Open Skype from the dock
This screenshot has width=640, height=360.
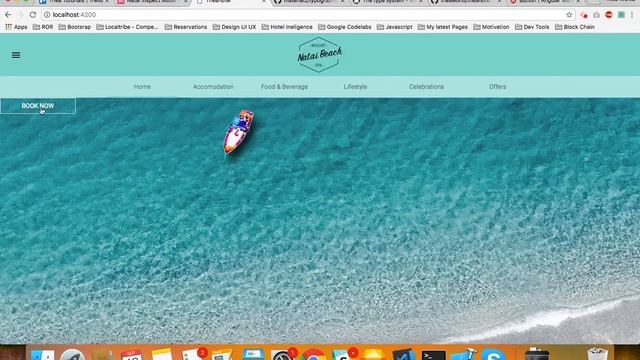[493, 355]
